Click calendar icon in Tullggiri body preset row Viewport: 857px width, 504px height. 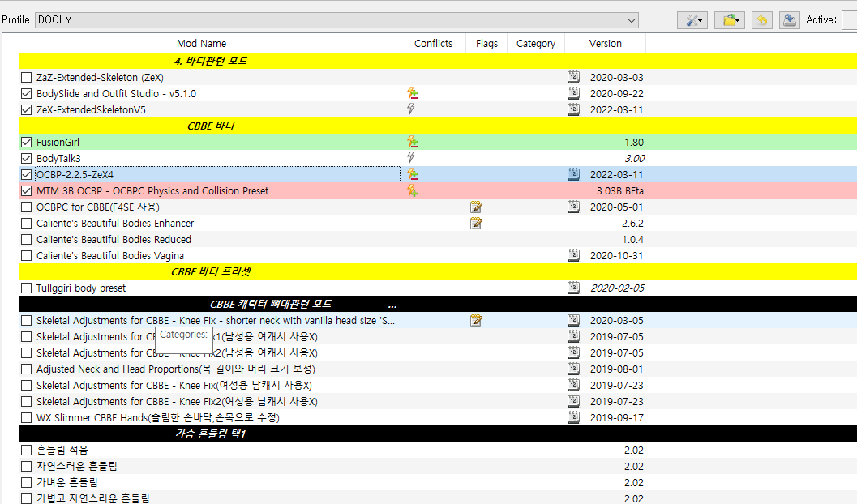click(x=573, y=287)
